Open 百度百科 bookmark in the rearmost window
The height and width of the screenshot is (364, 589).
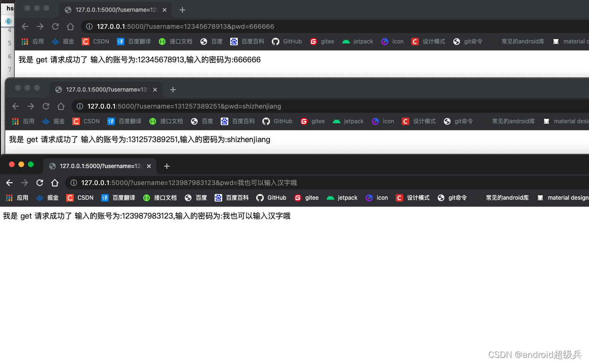click(247, 42)
